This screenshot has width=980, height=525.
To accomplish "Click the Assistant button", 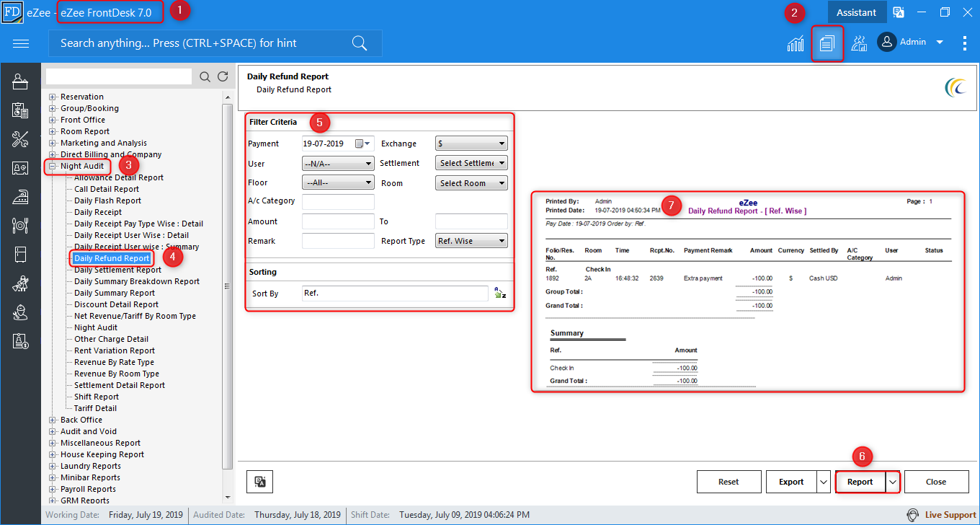I will point(856,12).
